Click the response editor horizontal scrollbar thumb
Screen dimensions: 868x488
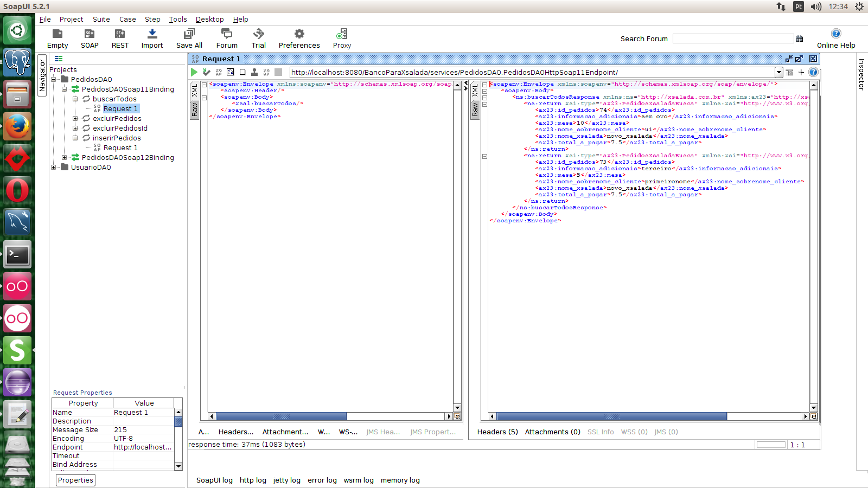[x=612, y=416]
